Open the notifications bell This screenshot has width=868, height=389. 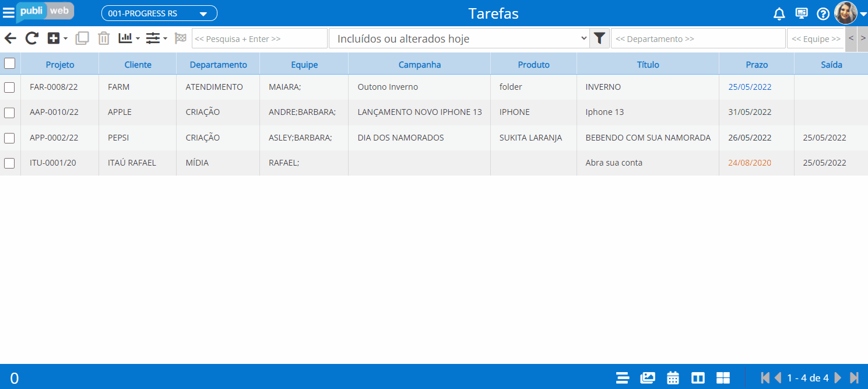pos(779,14)
